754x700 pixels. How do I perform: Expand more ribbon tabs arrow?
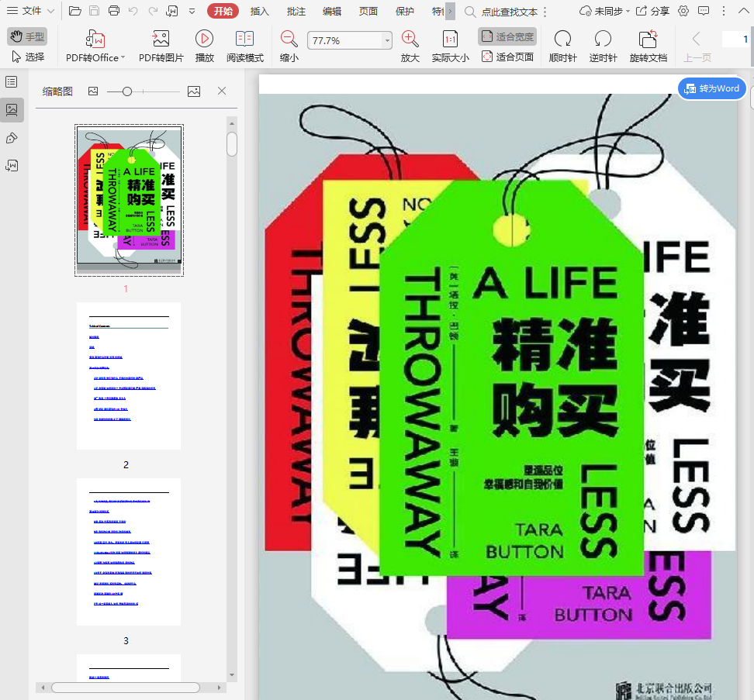pos(450,11)
